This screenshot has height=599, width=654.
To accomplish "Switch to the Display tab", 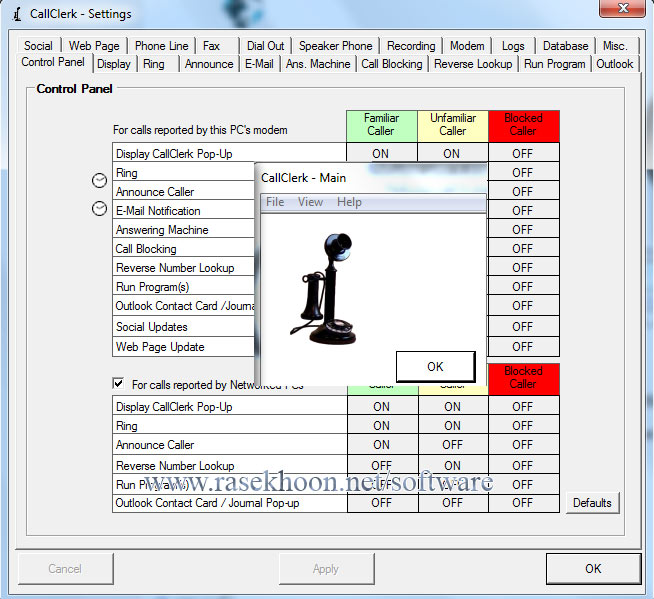I will pos(114,64).
